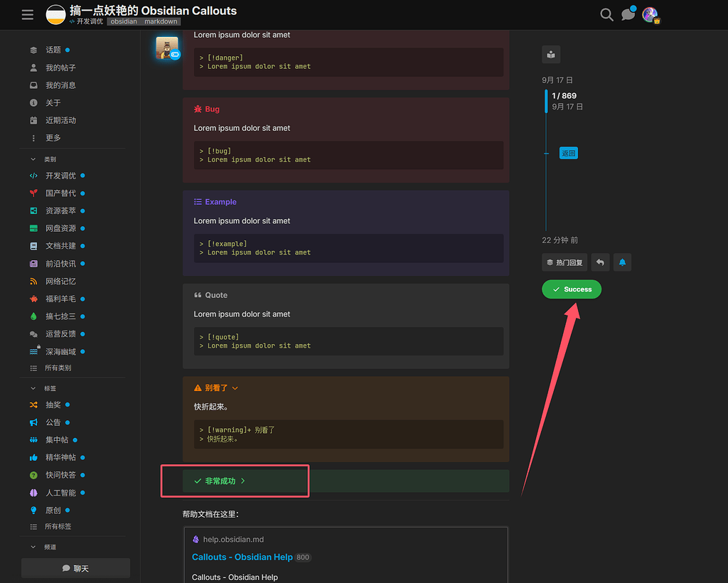This screenshot has width=728, height=583.
Task: Open the search magnifier icon
Action: [606, 15]
